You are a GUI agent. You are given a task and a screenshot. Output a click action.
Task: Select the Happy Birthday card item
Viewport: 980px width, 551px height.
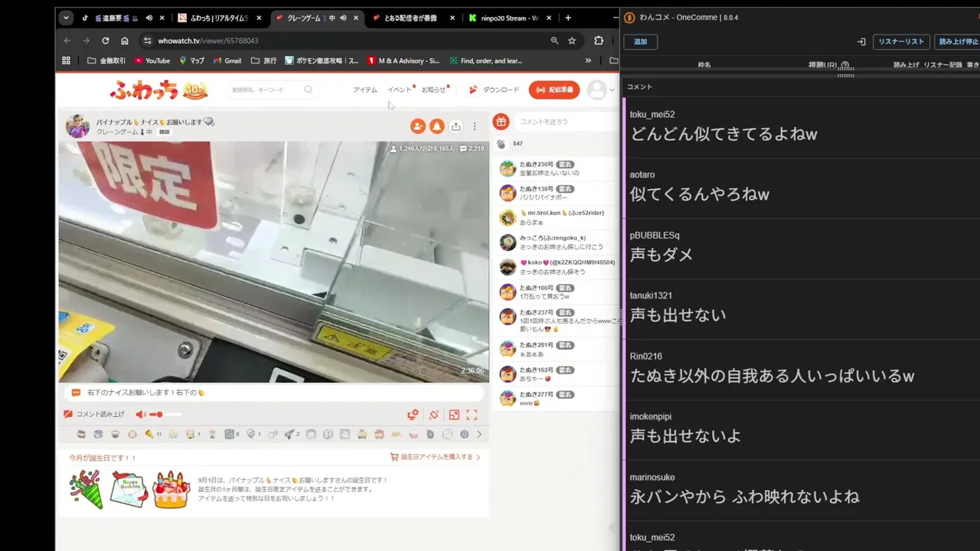(129, 490)
